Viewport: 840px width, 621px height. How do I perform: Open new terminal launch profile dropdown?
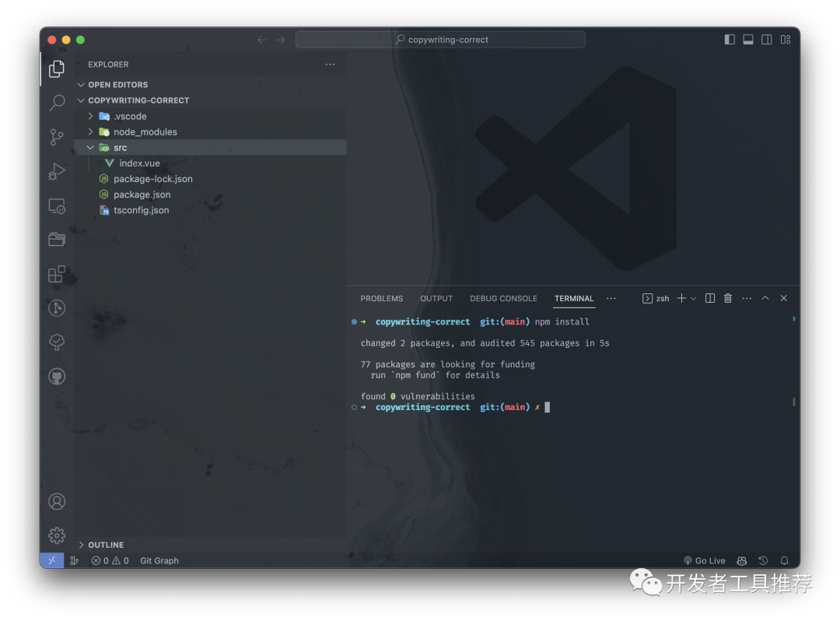[694, 299]
